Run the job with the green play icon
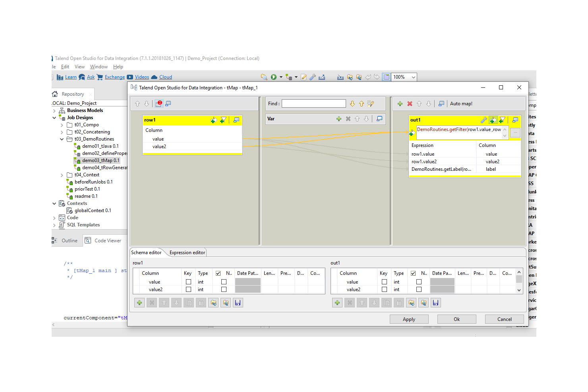The height and width of the screenshot is (392, 588). [275, 77]
